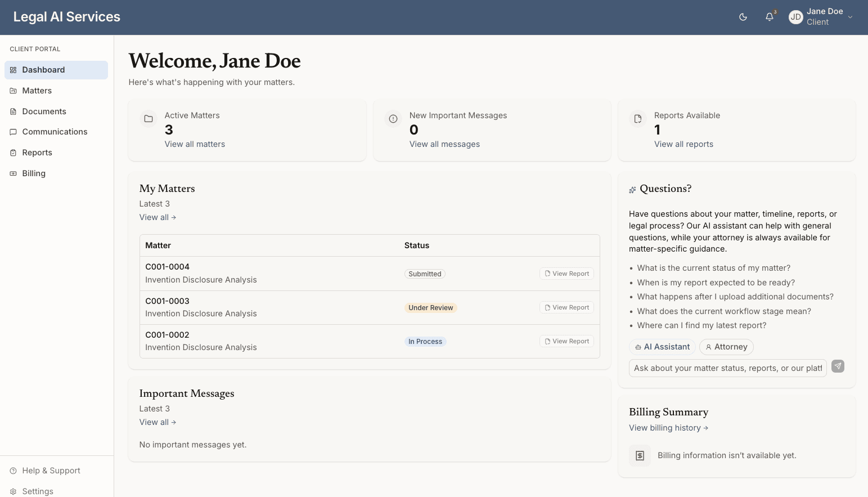Click the Questions sparkle icon
Image resolution: width=868 pixels, height=497 pixels.
632,190
